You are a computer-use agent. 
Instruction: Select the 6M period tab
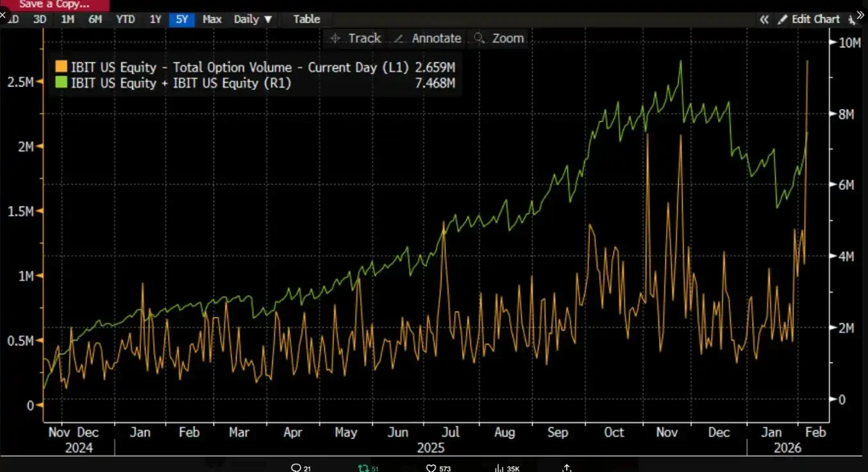[x=95, y=19]
